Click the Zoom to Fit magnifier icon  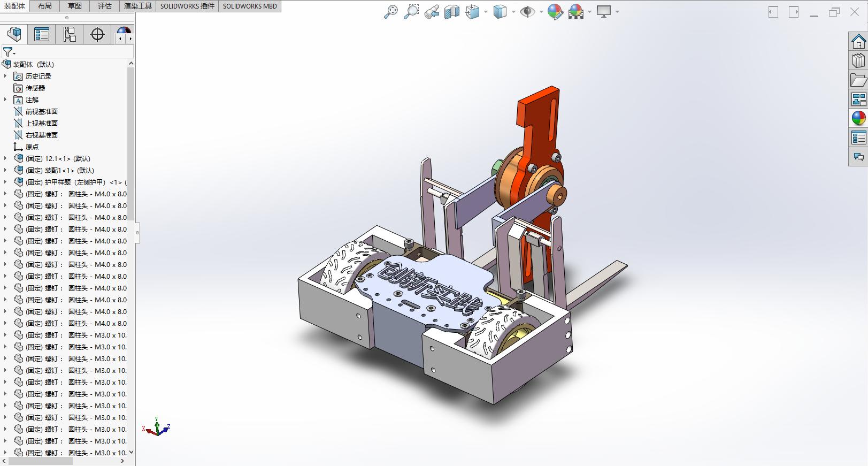(x=391, y=12)
